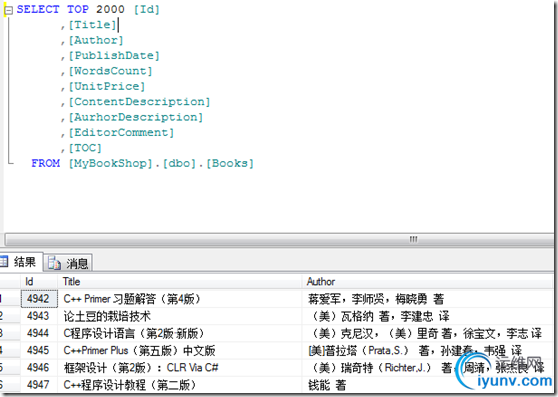Click title C++Primer Plus（第五版）中文版
The image size is (558, 397).
(x=139, y=350)
